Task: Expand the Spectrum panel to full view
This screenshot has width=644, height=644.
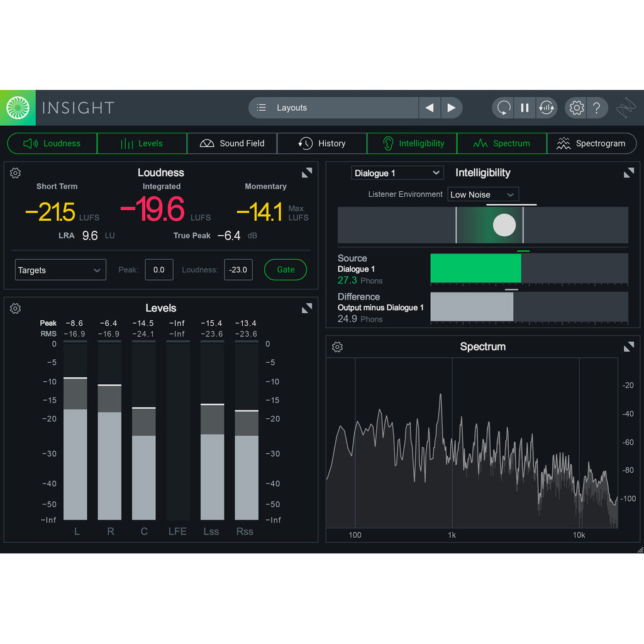Action: click(629, 347)
